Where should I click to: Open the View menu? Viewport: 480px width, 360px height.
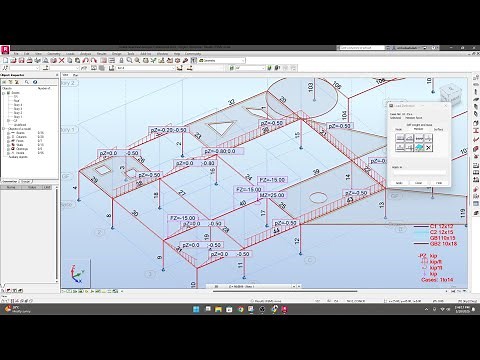(x=38, y=54)
